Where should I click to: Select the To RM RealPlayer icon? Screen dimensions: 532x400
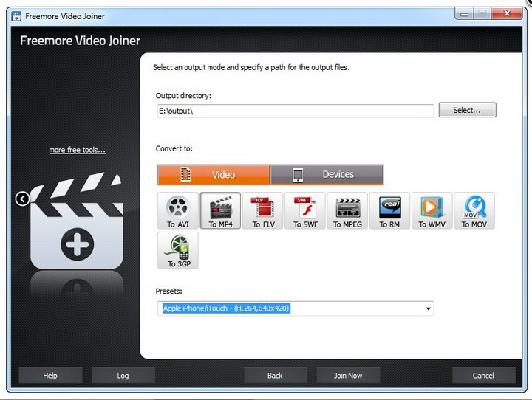click(x=389, y=210)
